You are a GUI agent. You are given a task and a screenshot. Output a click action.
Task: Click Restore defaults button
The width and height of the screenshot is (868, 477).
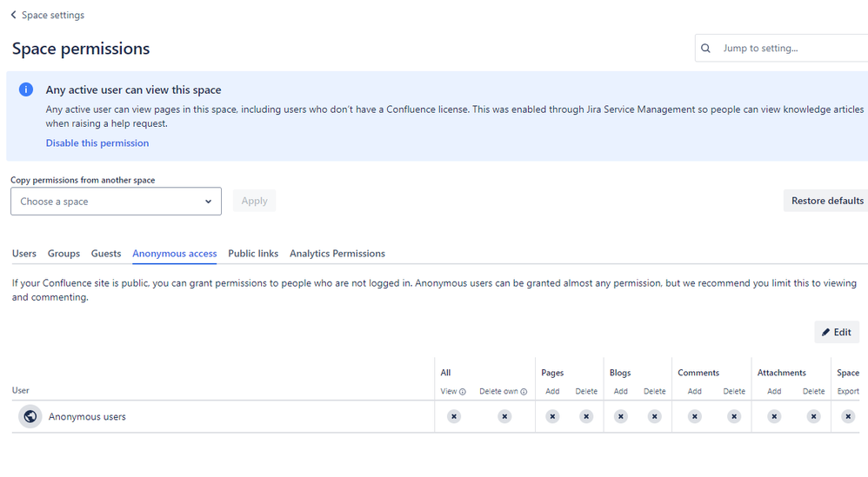[x=827, y=201]
